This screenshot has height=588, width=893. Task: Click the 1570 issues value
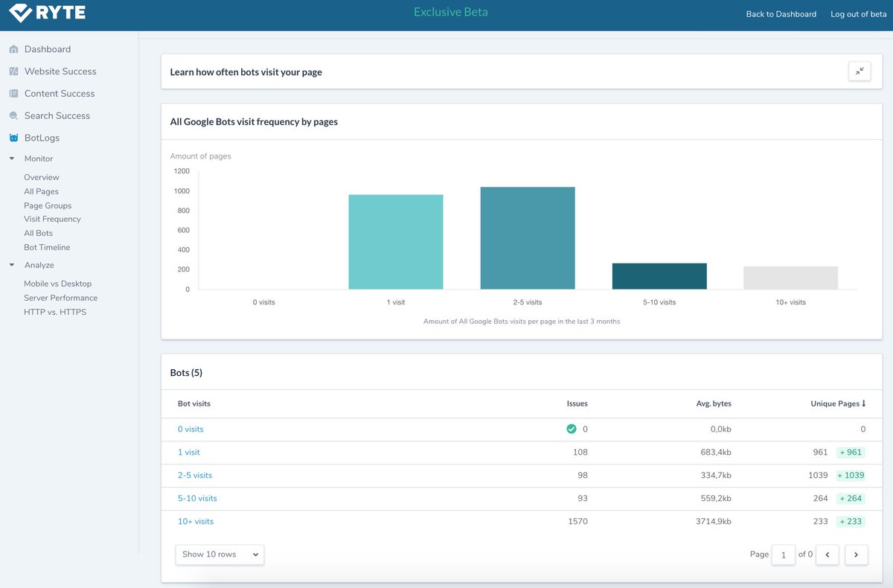[x=577, y=521]
